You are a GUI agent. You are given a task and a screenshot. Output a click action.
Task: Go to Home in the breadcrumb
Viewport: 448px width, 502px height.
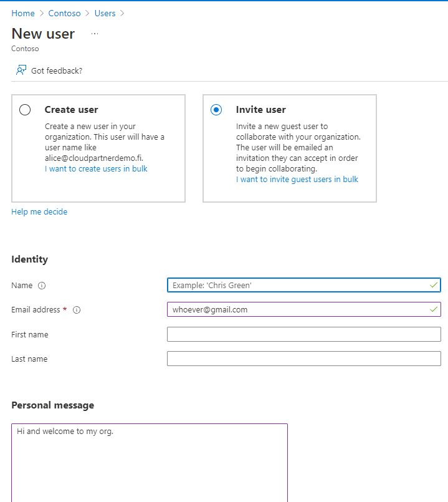(x=23, y=13)
